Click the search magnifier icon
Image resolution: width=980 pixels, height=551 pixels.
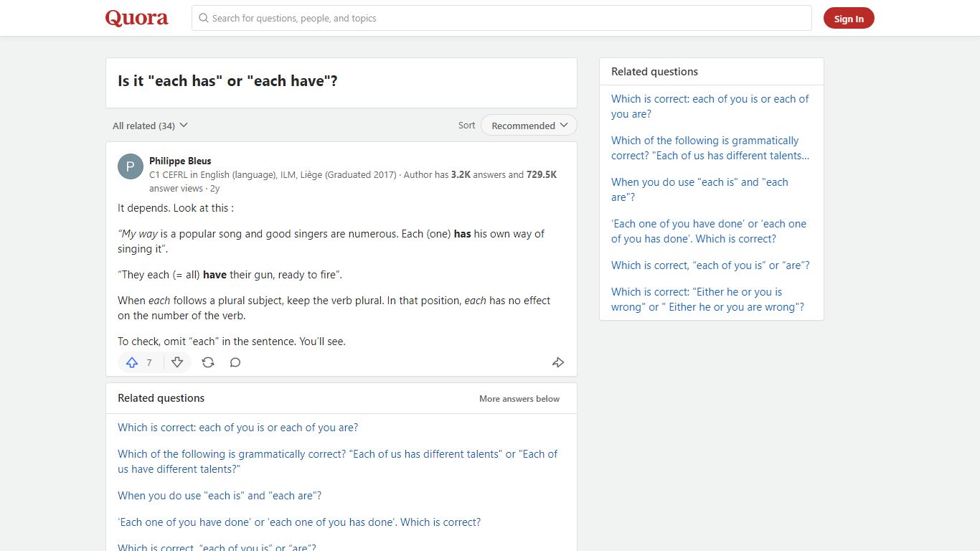point(204,18)
